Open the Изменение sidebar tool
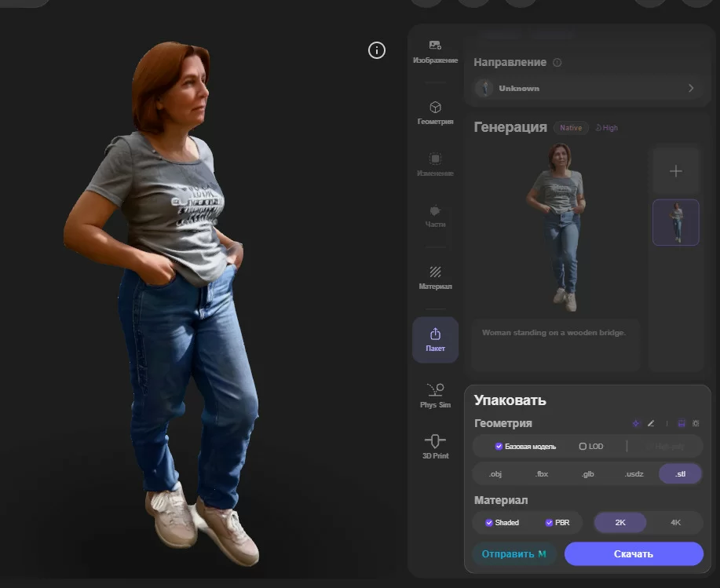The width and height of the screenshot is (720, 588). click(435, 164)
